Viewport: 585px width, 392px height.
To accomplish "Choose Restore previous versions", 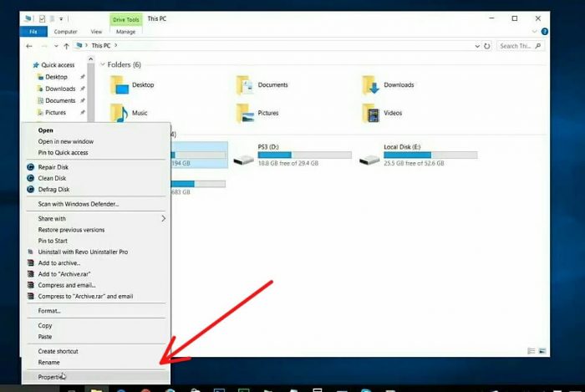I will coord(96,230).
